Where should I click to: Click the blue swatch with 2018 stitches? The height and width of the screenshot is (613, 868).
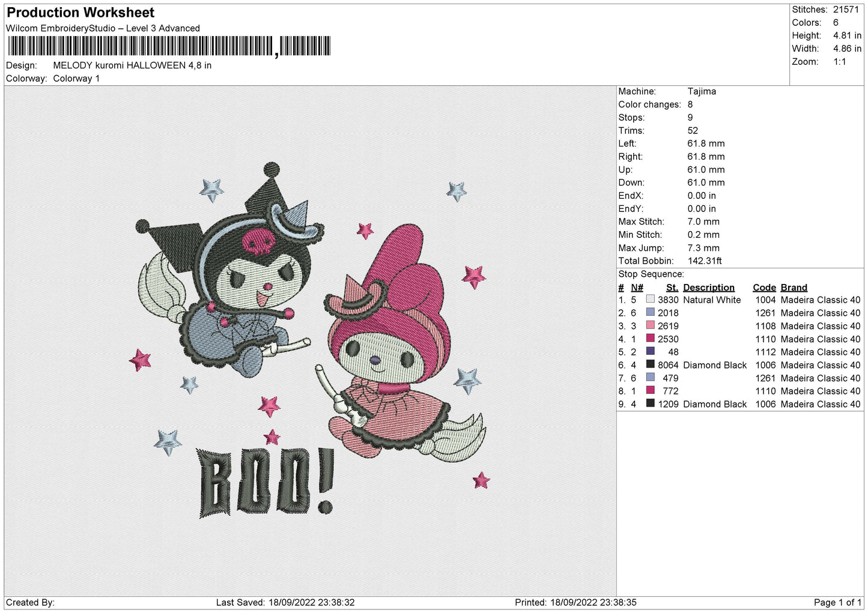pos(650,312)
